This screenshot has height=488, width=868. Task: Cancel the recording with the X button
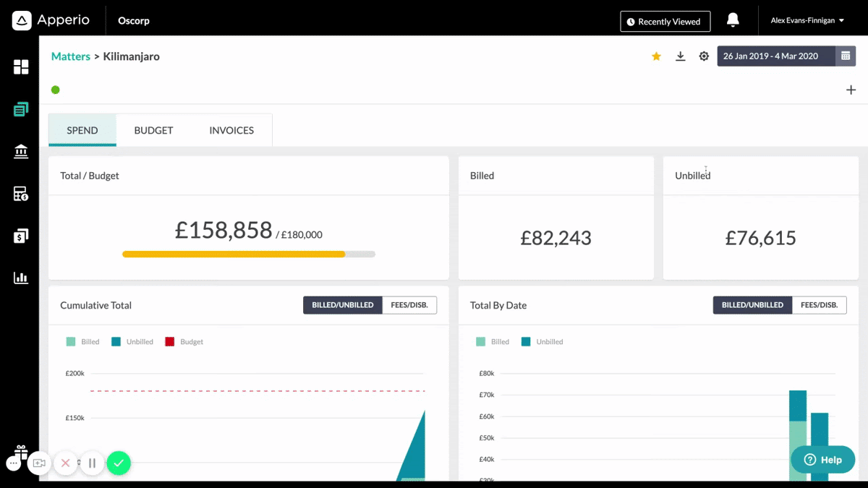pyautogui.click(x=66, y=463)
